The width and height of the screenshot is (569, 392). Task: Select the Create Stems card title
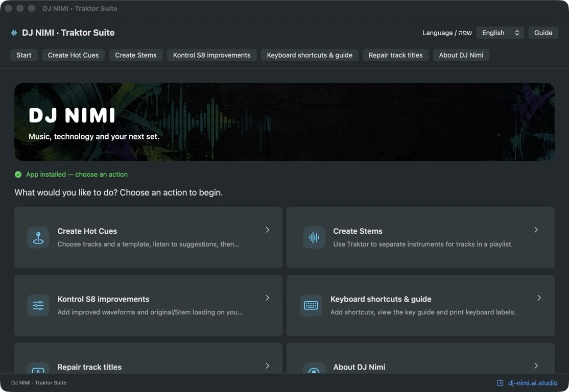click(x=358, y=231)
